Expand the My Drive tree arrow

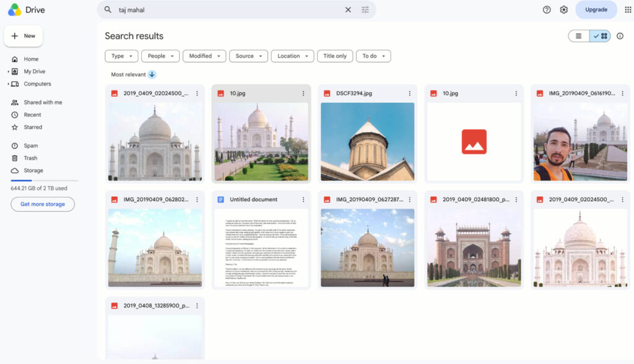(x=8, y=72)
